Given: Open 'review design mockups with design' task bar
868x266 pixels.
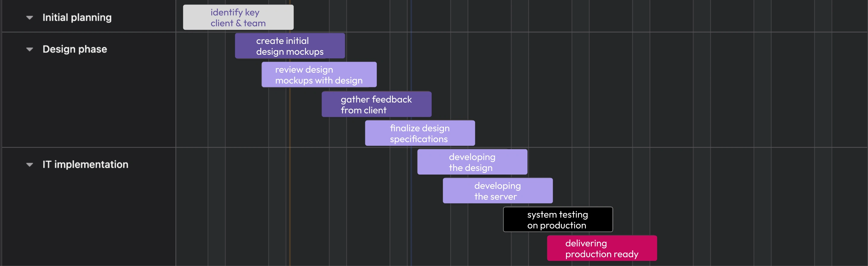Looking at the screenshot, I should [319, 75].
